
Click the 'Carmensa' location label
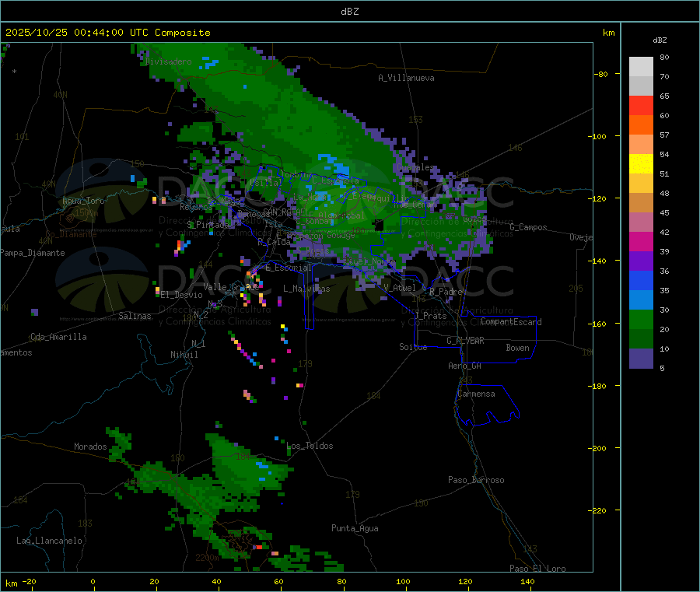(x=476, y=394)
